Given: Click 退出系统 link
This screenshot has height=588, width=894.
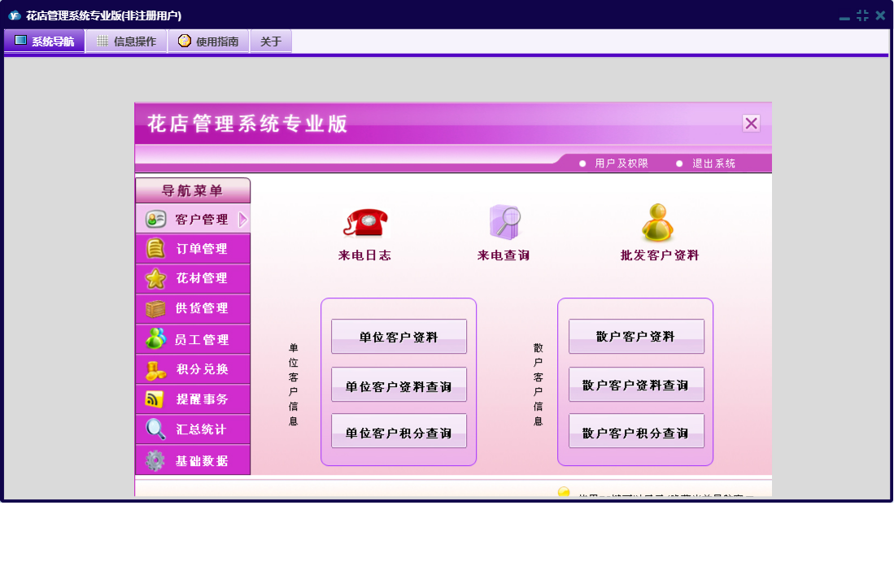Looking at the screenshot, I should click(713, 163).
